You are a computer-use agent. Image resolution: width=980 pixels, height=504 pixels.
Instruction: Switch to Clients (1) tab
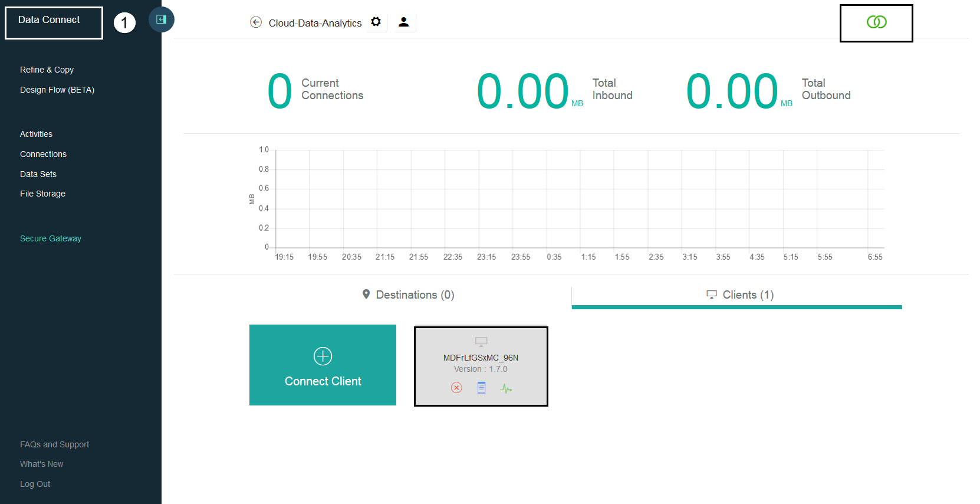pyautogui.click(x=739, y=294)
